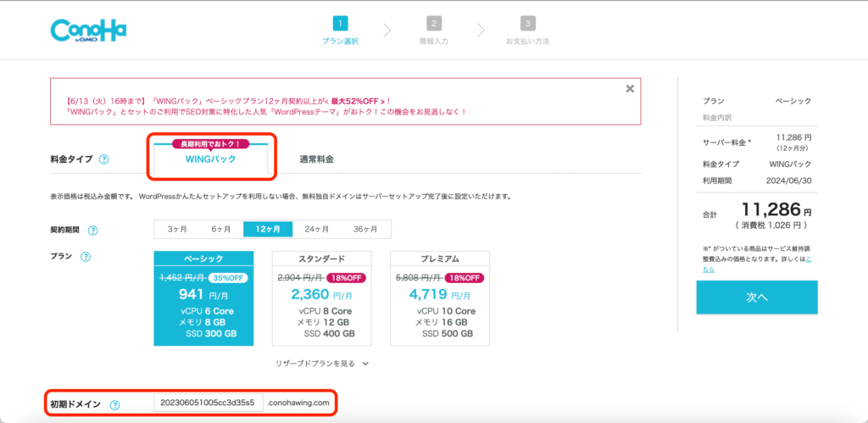The image size is (868, 423).
Task: Open help icon next to 初期ドメイン
Action: click(114, 404)
